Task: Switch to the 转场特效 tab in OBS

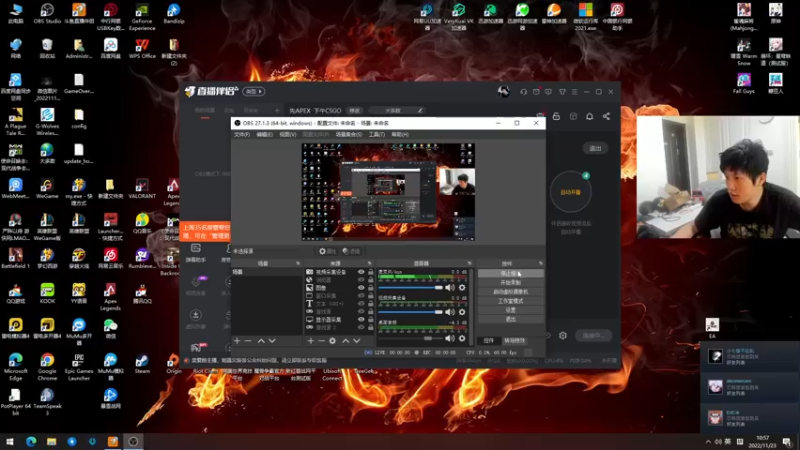Action: 514,340
